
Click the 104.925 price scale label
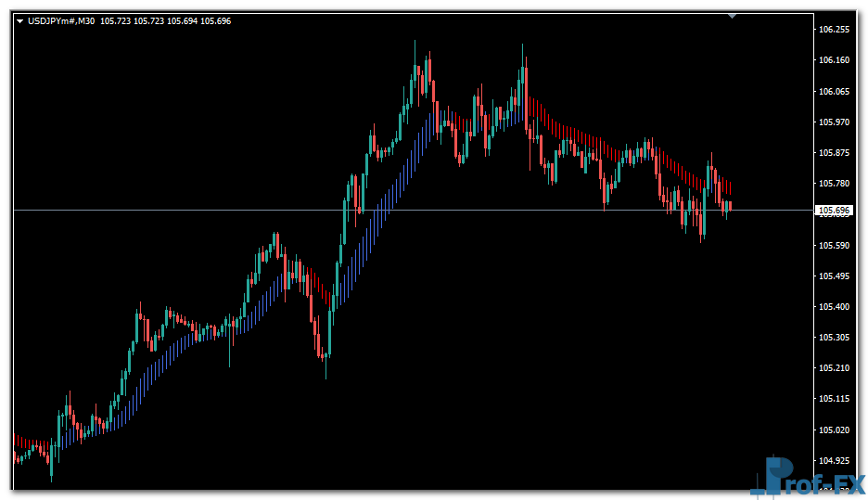point(834,461)
